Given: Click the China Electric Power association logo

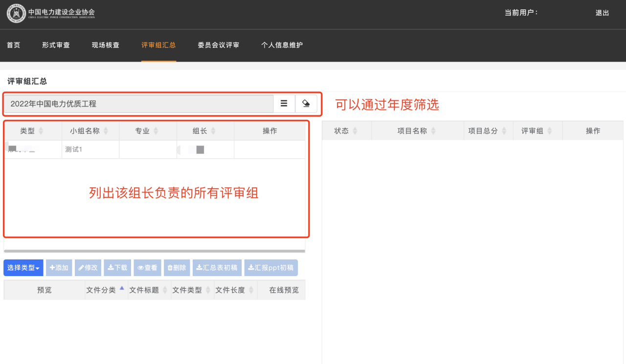Looking at the screenshot, I should [16, 14].
